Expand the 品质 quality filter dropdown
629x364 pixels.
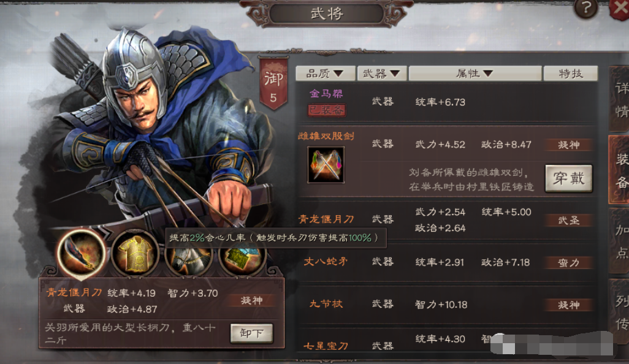(326, 74)
